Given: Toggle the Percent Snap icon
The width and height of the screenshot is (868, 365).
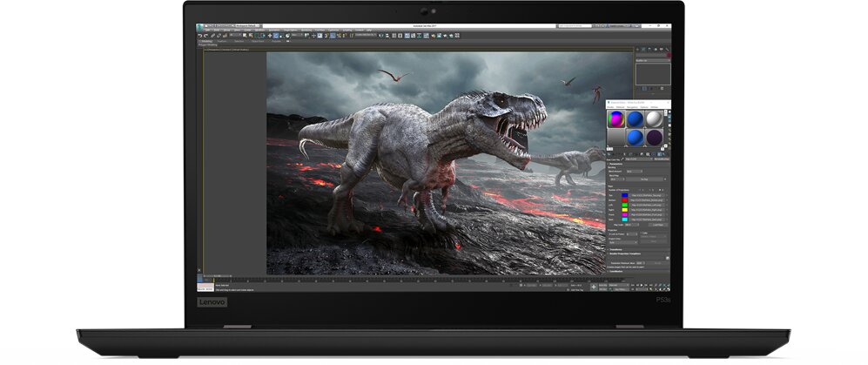Looking at the screenshot, I should click(x=339, y=36).
